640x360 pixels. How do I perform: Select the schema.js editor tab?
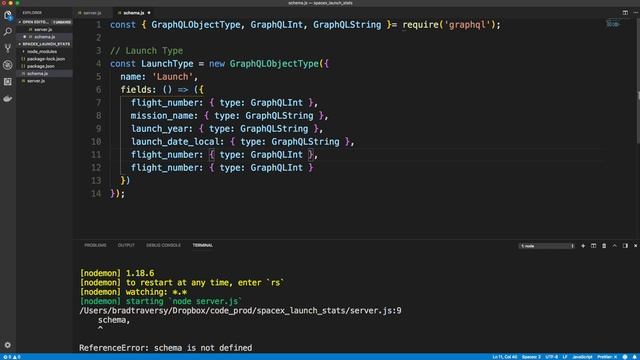click(x=133, y=13)
